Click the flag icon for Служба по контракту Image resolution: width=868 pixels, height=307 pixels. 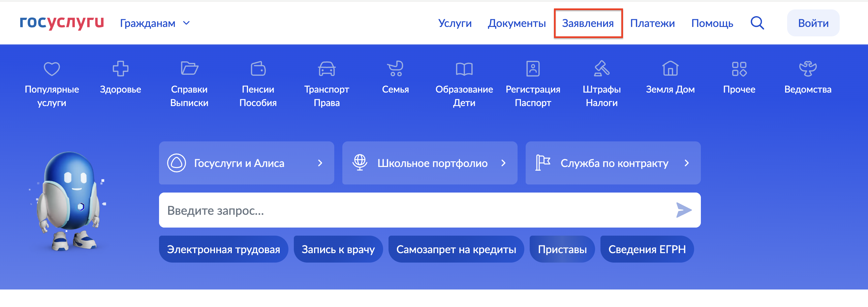(x=543, y=163)
